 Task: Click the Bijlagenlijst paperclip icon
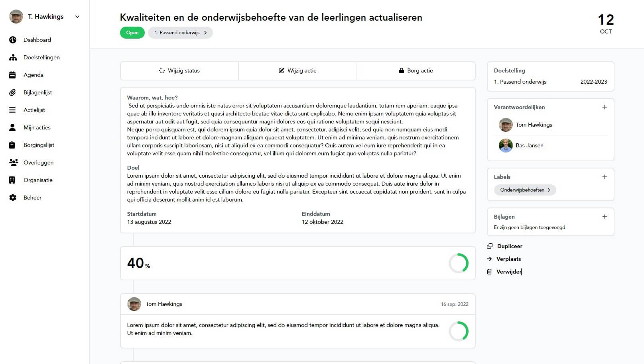(12, 92)
